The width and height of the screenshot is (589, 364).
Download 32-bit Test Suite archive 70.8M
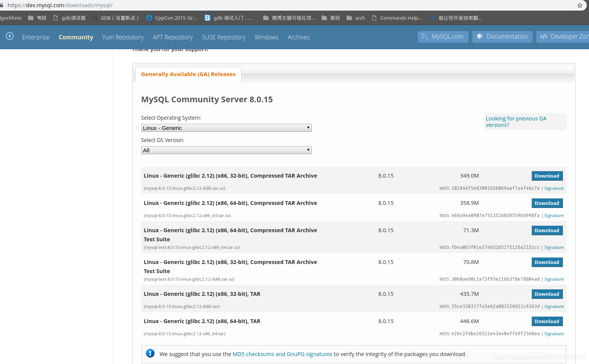click(x=547, y=262)
